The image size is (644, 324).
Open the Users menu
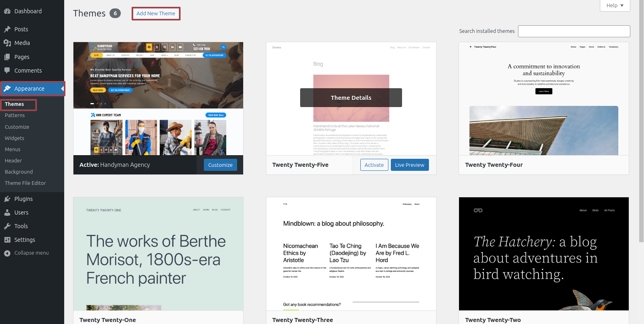click(x=32, y=213)
